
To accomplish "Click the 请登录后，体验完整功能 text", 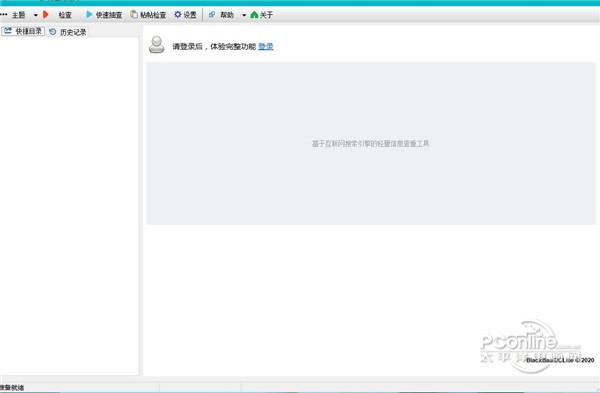I will pyautogui.click(x=214, y=46).
